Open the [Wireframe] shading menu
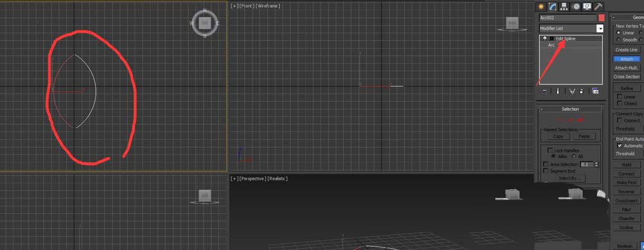The width and height of the screenshot is (644, 250). click(267, 6)
